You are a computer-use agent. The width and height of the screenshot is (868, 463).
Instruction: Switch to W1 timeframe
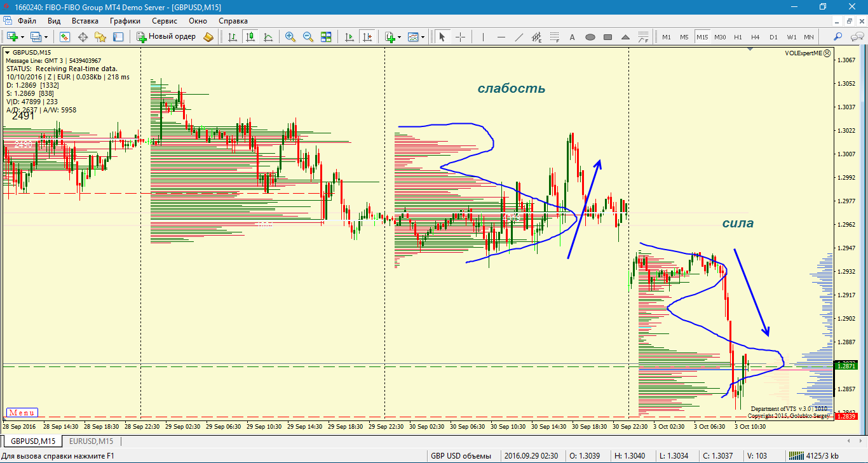pos(791,37)
